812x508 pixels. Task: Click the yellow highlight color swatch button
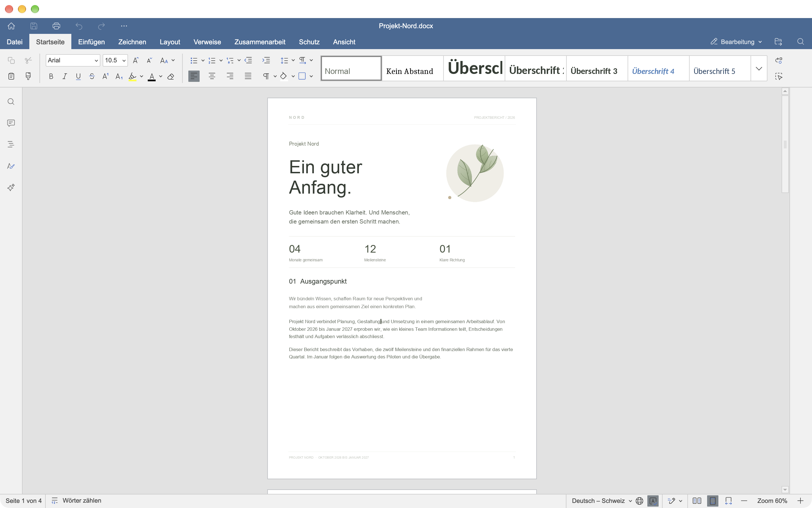pyautogui.click(x=133, y=76)
